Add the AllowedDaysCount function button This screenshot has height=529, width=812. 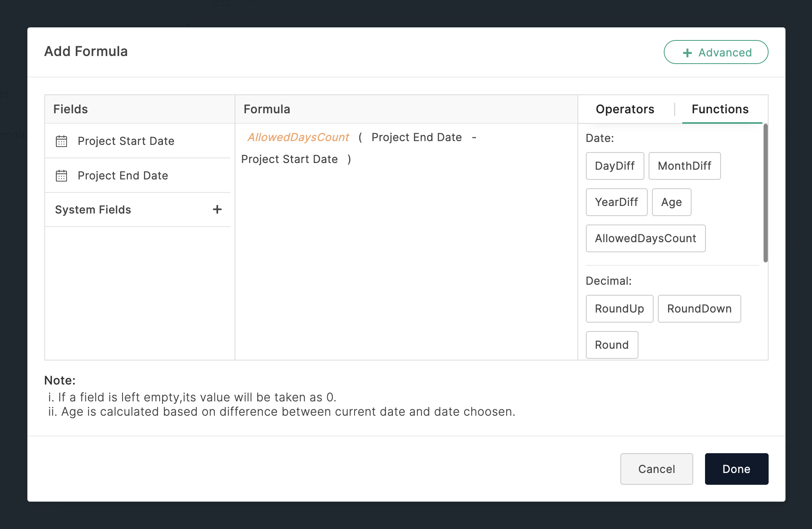pos(646,238)
